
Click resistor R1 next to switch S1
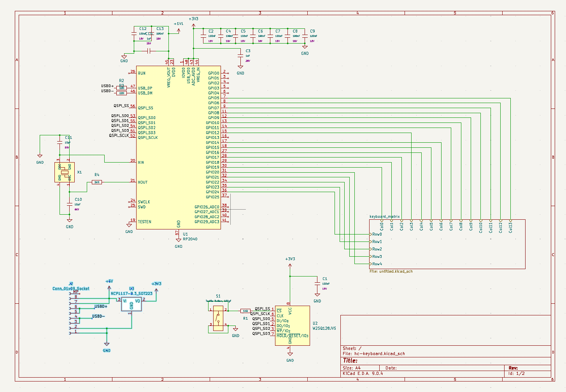(245, 311)
